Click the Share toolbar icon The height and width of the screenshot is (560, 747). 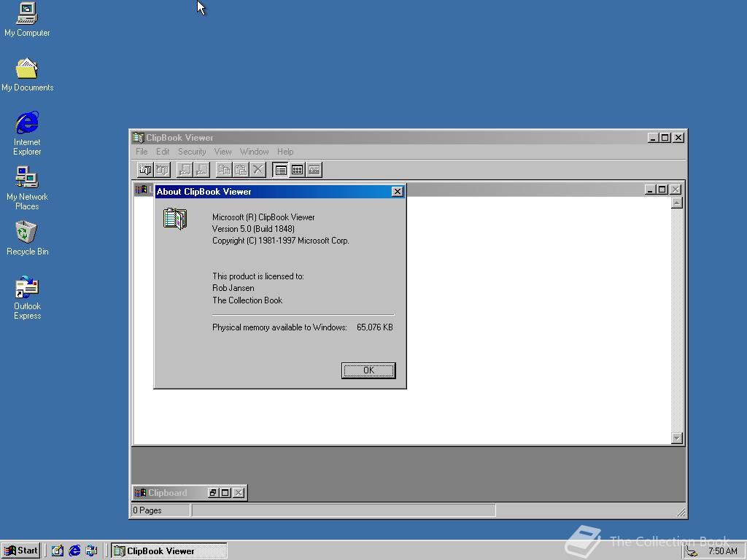pyautogui.click(x=185, y=169)
